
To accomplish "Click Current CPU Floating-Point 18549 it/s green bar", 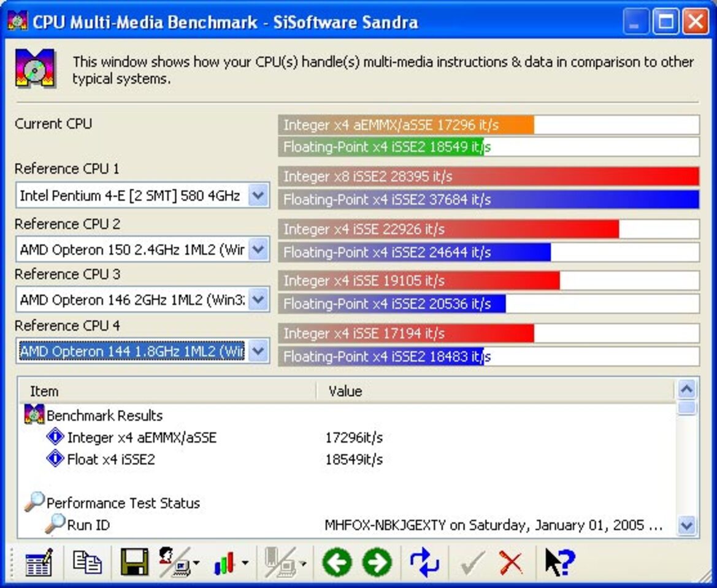I will coord(489,147).
